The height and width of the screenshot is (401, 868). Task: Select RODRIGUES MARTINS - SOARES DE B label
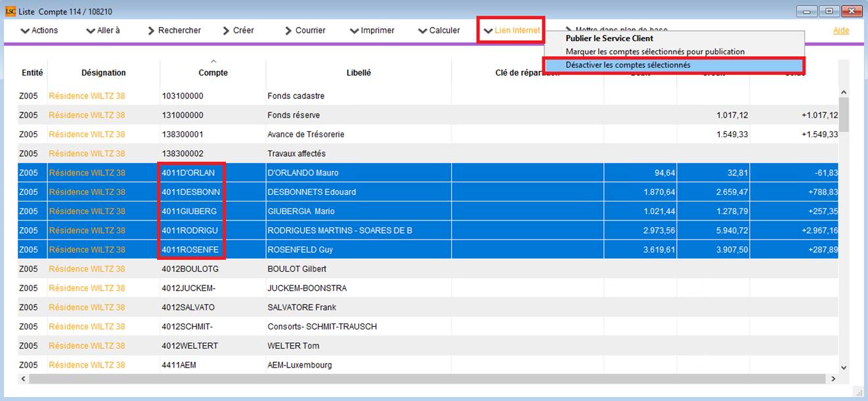[x=340, y=230]
